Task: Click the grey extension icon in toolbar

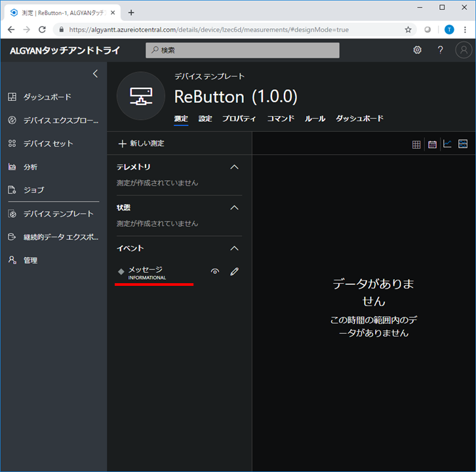Action: [427, 29]
